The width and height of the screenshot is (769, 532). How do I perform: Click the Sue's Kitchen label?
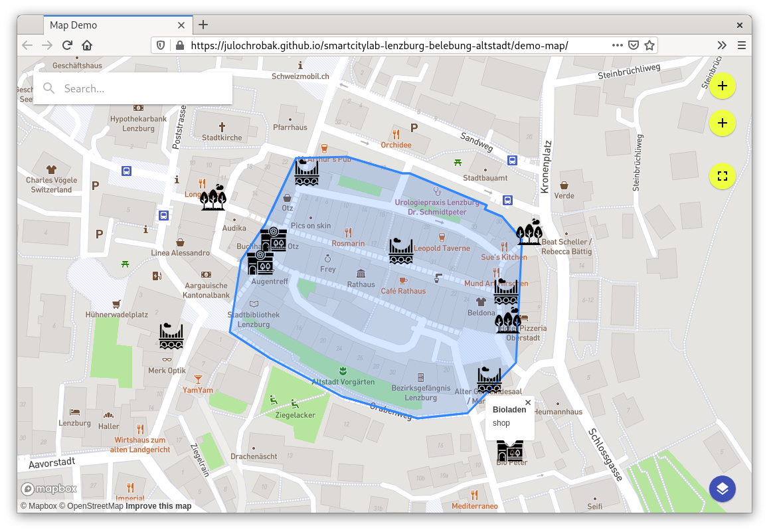coord(503,257)
